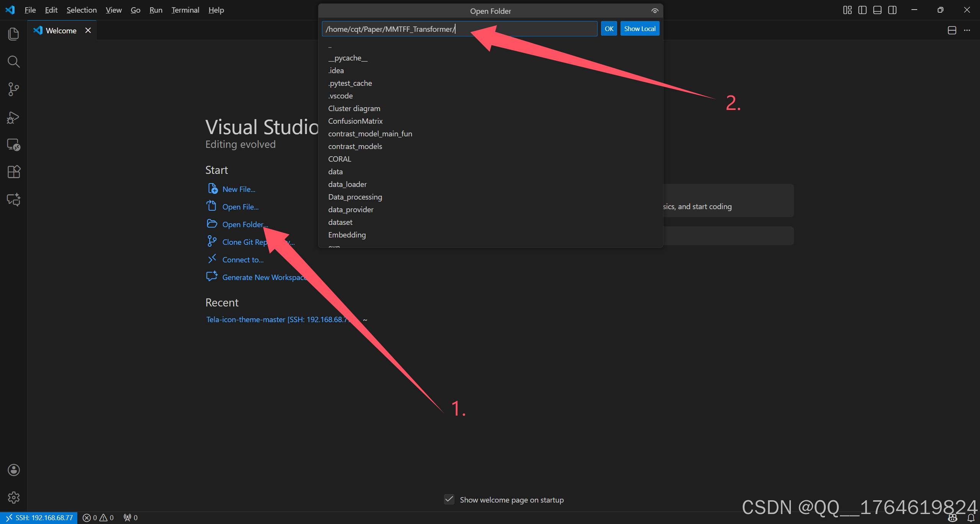Toggle show welcome page on startup checkbox
This screenshot has height=524, width=980.
449,499
